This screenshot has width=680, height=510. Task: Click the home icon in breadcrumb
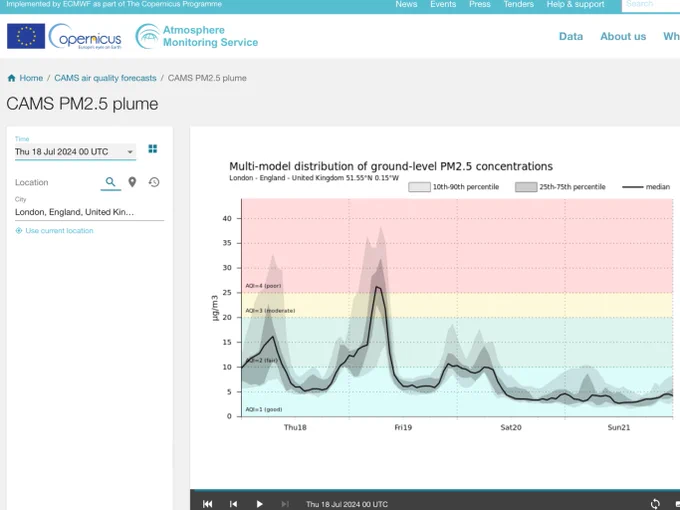click(11, 78)
